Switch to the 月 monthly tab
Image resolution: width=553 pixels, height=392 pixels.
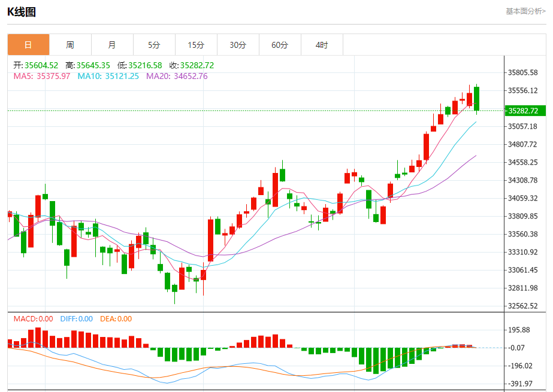click(x=112, y=45)
